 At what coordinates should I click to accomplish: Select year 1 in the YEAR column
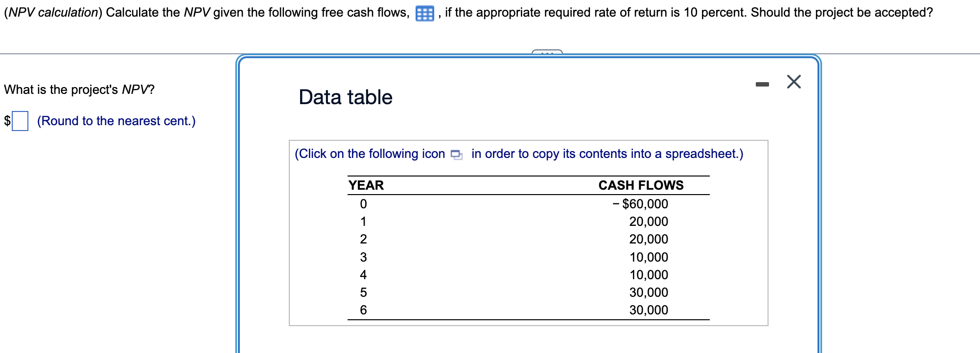363,221
